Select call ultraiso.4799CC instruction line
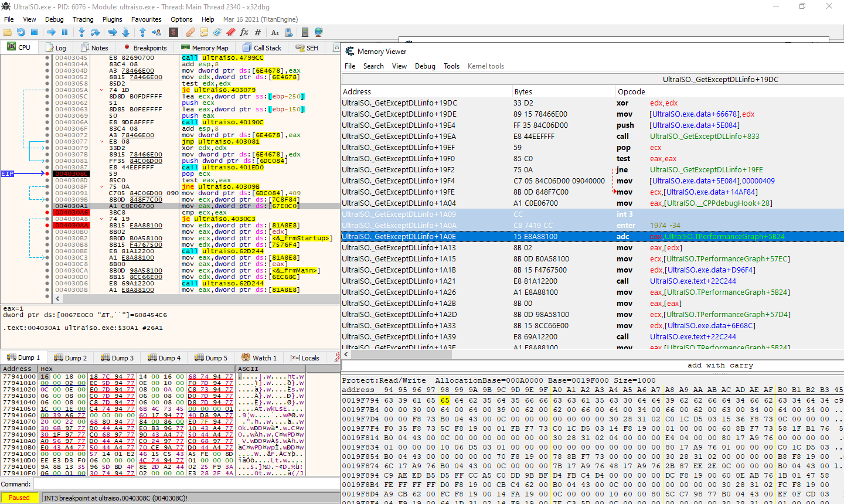This screenshot has height=504, width=844. coord(222,57)
